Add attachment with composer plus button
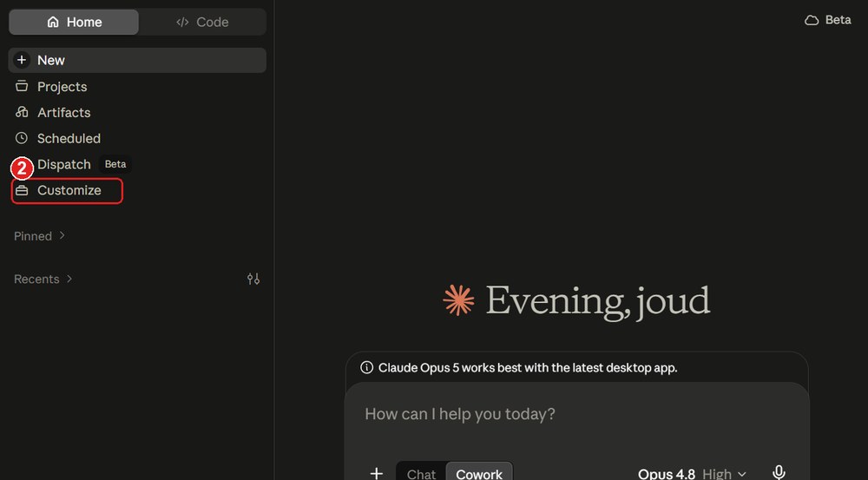 pyautogui.click(x=377, y=473)
